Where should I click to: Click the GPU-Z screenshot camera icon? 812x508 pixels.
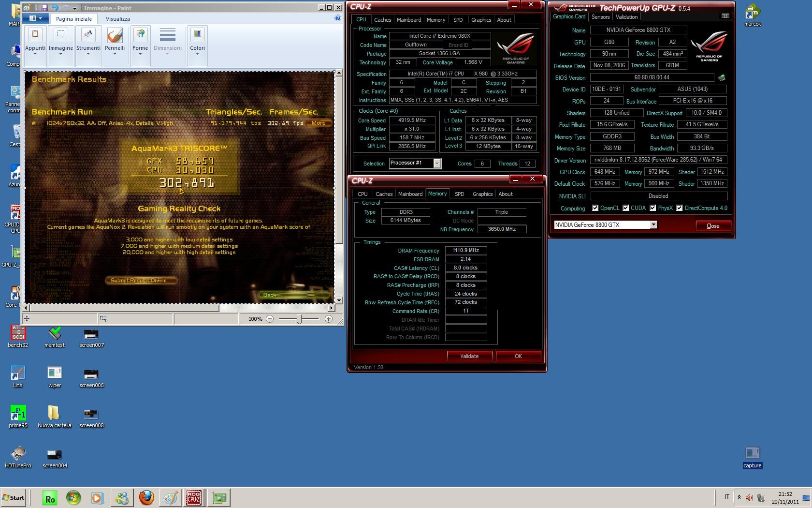[725, 16]
